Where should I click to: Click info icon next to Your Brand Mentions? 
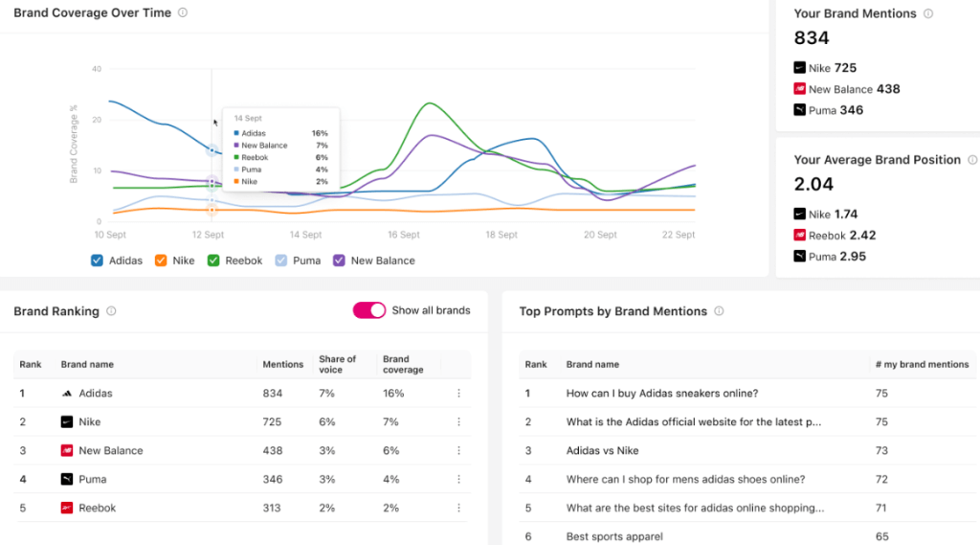[928, 14]
